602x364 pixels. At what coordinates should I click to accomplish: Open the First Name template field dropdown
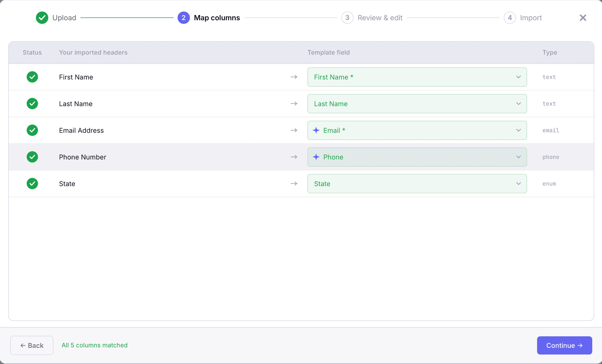[x=417, y=77]
